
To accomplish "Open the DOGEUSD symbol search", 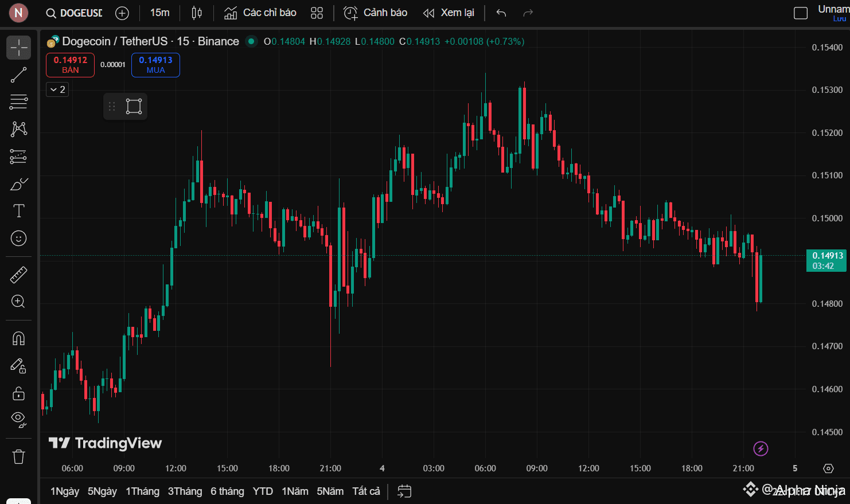I will [x=75, y=13].
